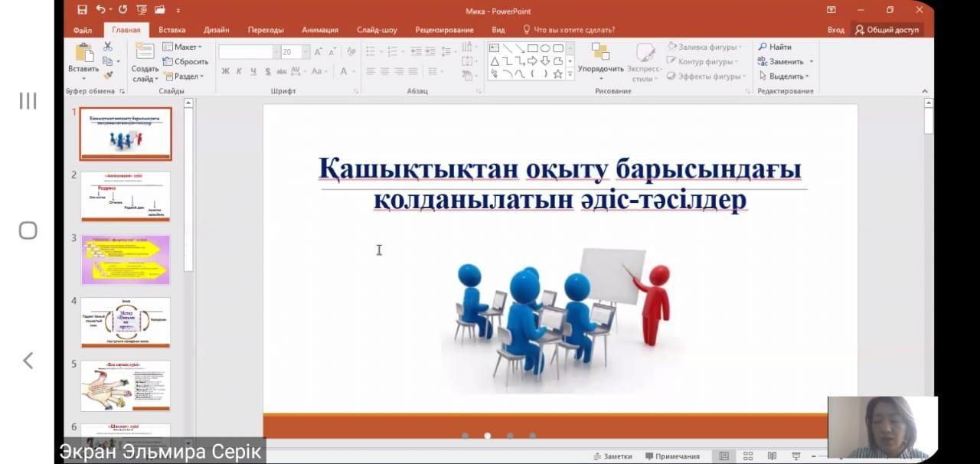Toggle text shadow (S)
This screenshot has width=980, height=464.
coord(268,71)
